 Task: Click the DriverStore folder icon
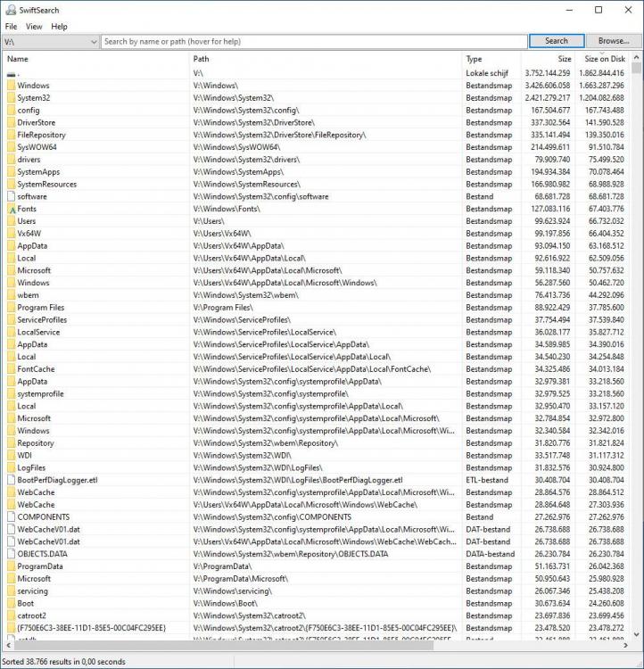click(x=11, y=122)
